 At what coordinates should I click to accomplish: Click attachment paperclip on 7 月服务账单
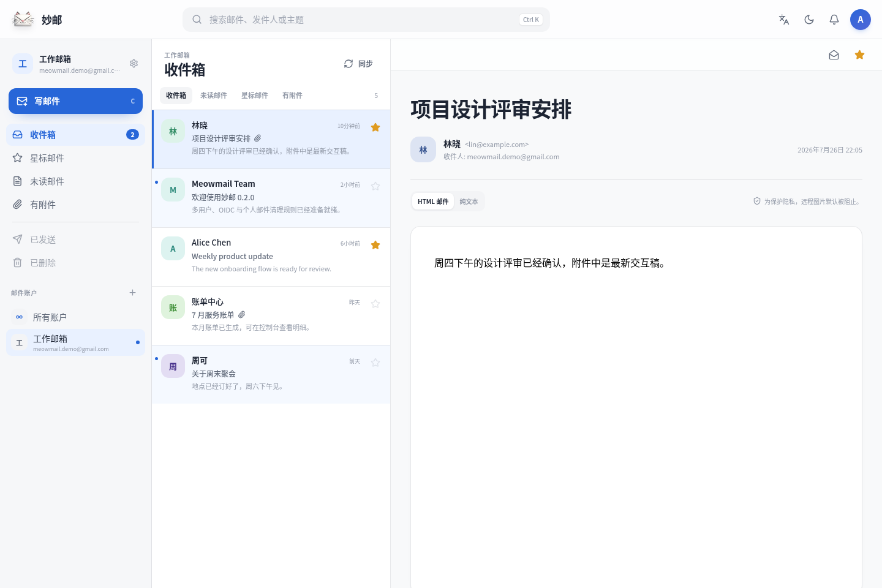click(x=242, y=315)
